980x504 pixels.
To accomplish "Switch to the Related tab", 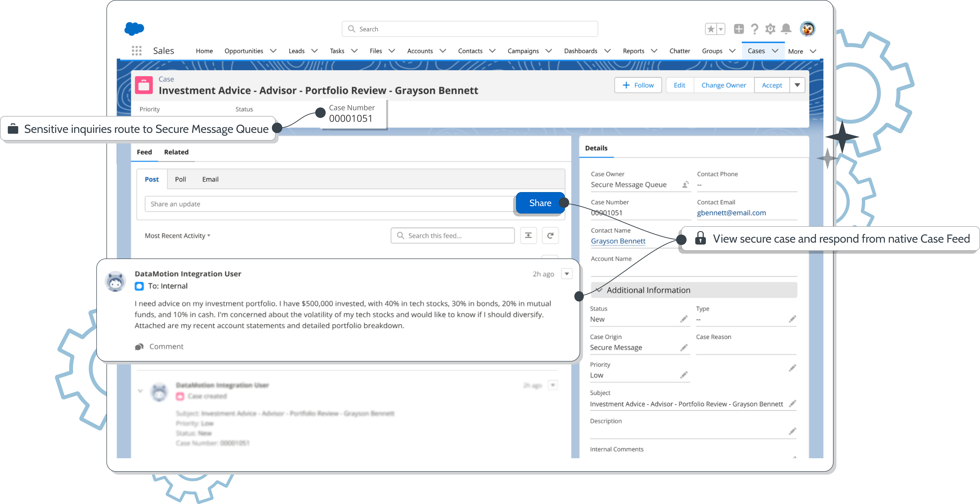I will tap(176, 152).
